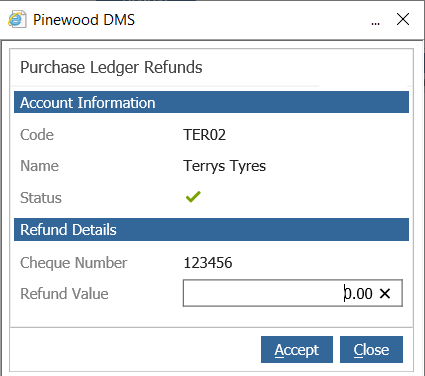Click the Pinewood DMS window title text

[x=84, y=20]
